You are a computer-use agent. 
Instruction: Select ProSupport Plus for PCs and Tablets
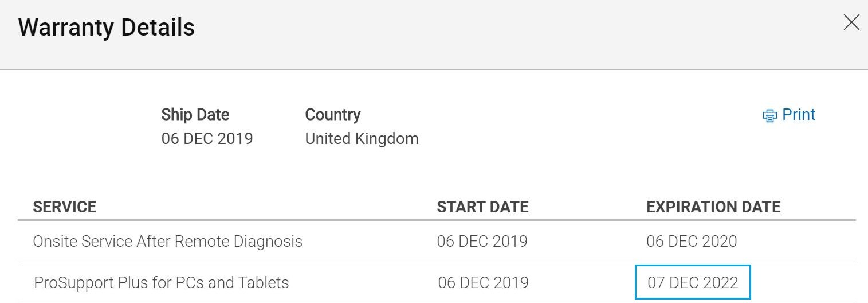pos(162,282)
